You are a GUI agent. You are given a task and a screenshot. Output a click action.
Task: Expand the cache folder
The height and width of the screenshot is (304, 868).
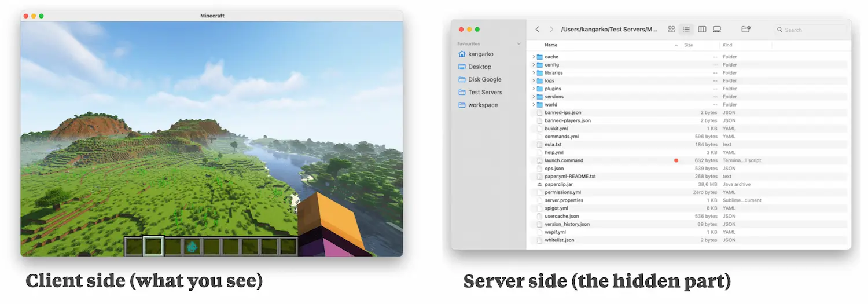(x=533, y=57)
